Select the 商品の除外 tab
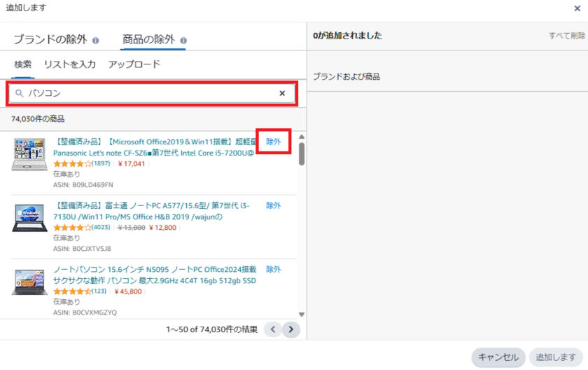The height and width of the screenshot is (370, 588). pyautogui.click(x=148, y=40)
